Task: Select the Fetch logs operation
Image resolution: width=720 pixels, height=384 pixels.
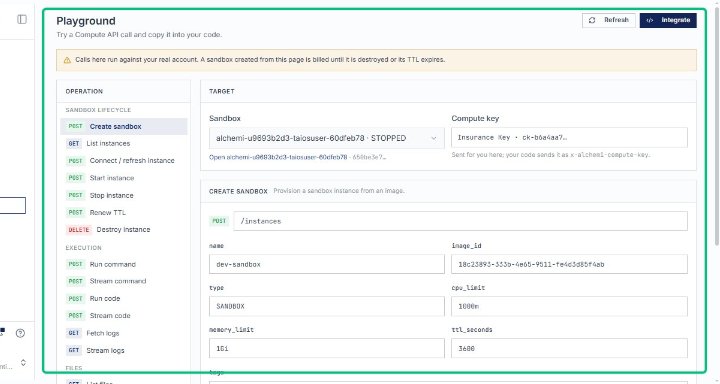Action: (124, 333)
